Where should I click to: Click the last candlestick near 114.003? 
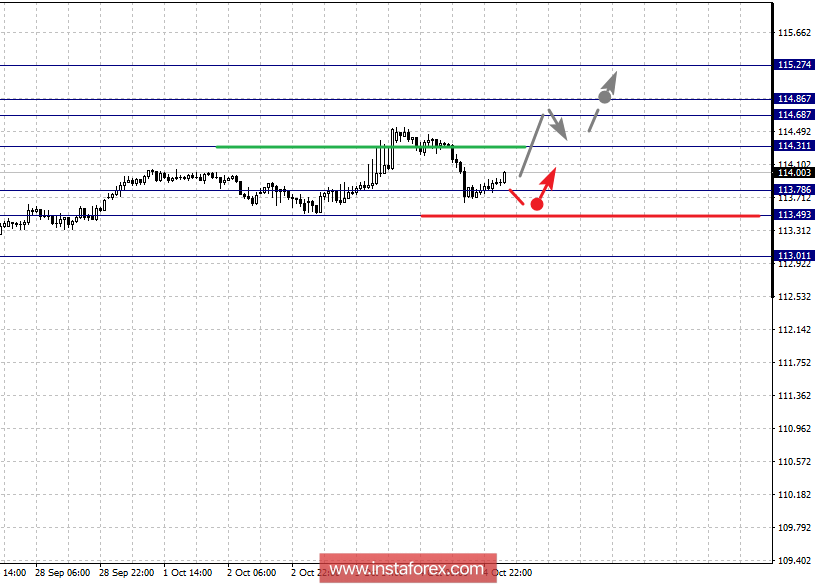pos(504,178)
